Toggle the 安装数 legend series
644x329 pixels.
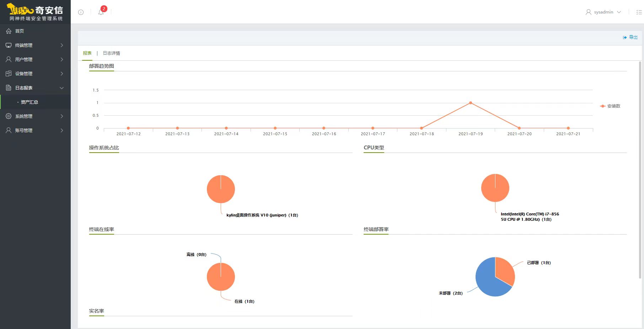(x=610, y=106)
